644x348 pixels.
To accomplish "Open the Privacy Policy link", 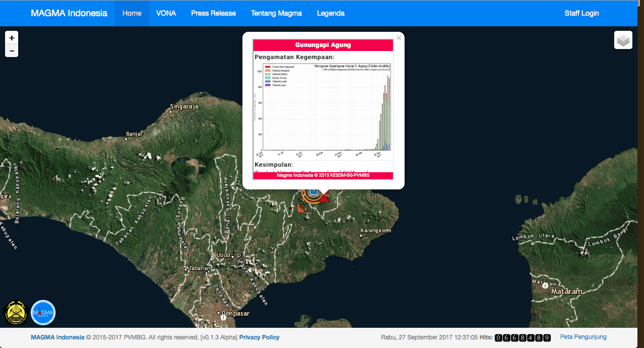I will [259, 337].
